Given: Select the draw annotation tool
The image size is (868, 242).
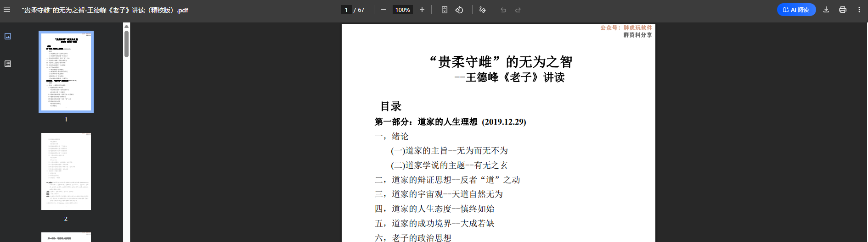Looking at the screenshot, I should 482,10.
